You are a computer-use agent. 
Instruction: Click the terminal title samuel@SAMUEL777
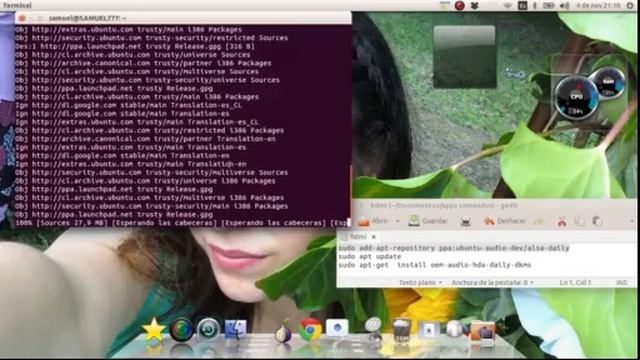point(87,18)
